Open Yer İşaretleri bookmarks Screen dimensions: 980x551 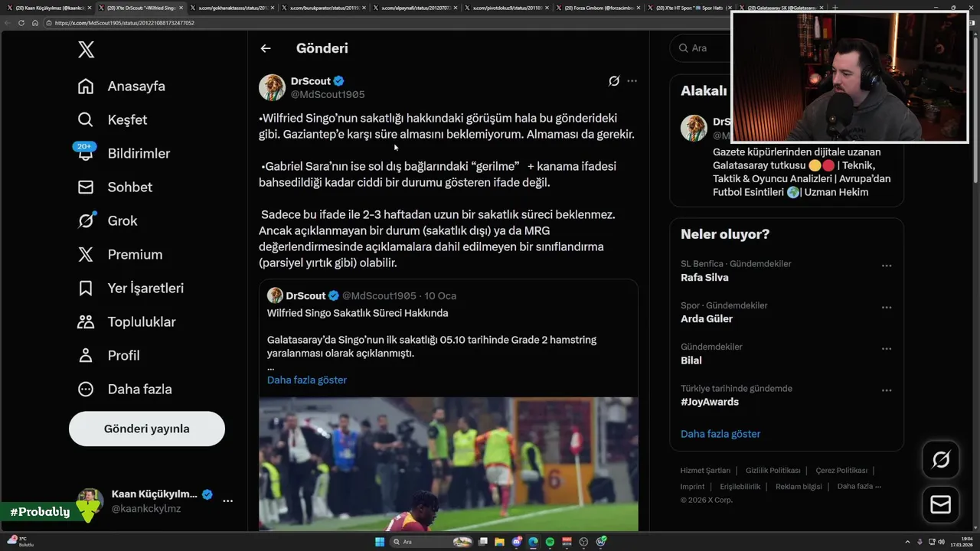click(x=130, y=289)
